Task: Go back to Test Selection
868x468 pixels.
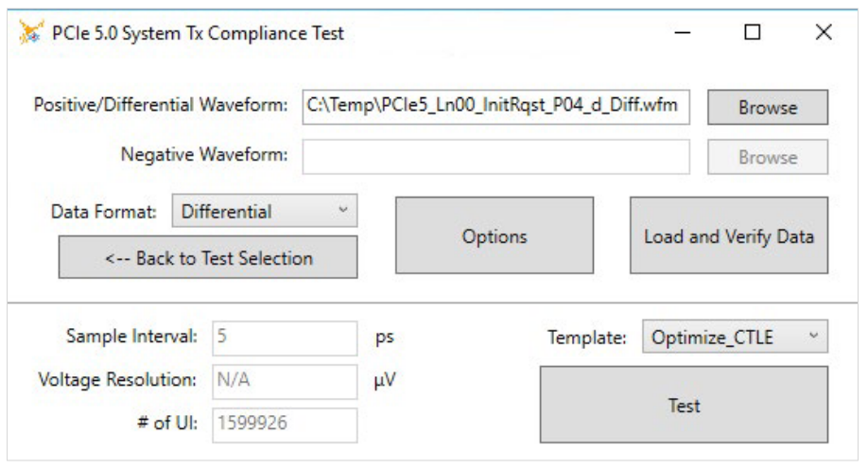Action: point(208,258)
